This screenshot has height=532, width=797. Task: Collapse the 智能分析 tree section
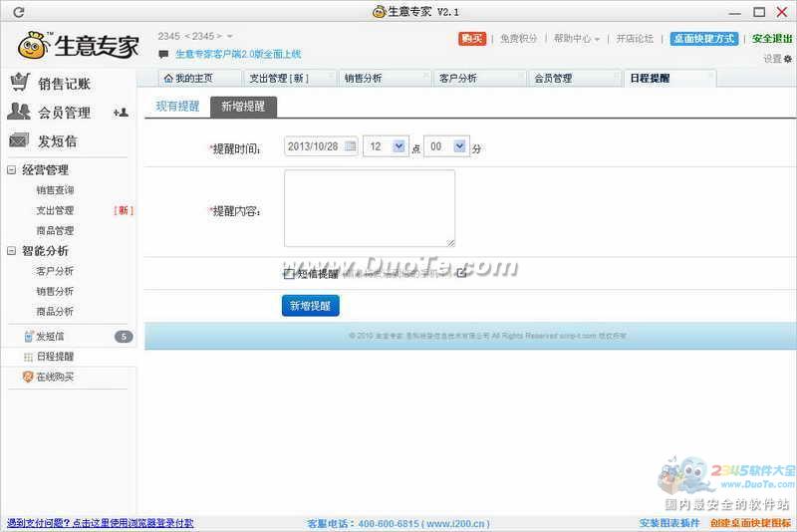[x=12, y=250]
